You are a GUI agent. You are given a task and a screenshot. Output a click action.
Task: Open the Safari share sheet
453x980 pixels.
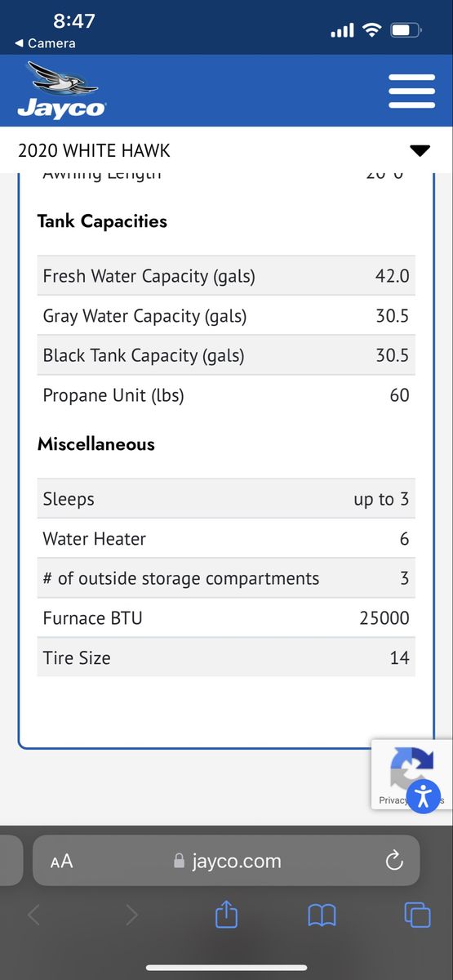[226, 914]
